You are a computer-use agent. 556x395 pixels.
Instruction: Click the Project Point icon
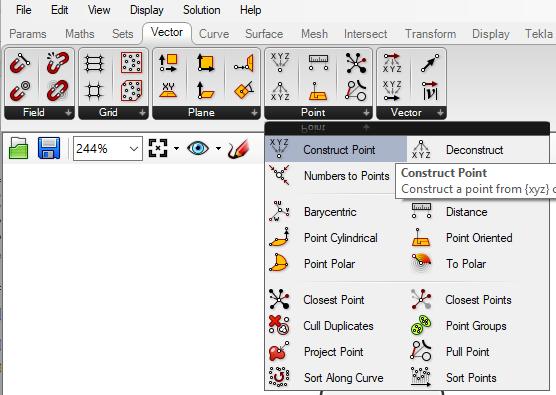pos(279,351)
